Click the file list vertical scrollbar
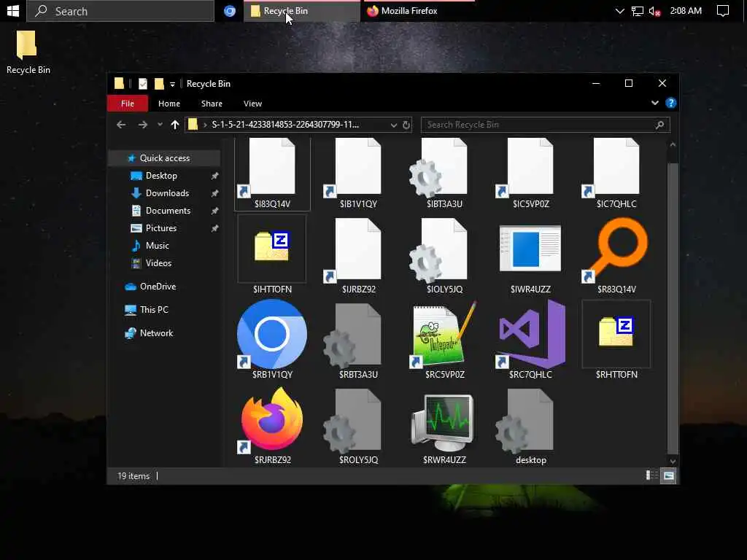Screen dimensions: 747x560 [x=672, y=308]
